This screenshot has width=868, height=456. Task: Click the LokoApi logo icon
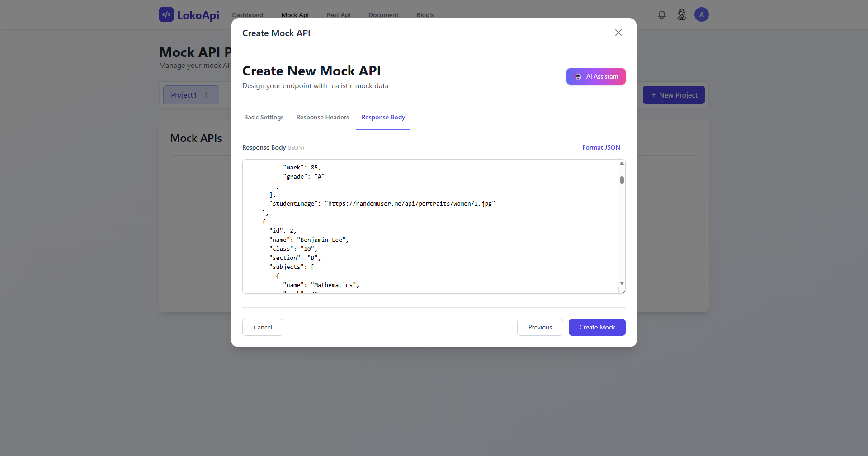pos(166,14)
